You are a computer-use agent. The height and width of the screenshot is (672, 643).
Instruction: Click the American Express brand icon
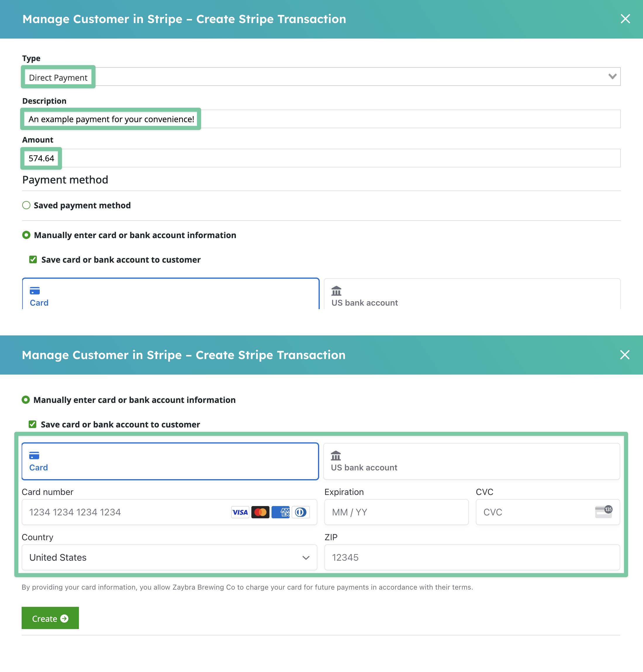pos(280,512)
